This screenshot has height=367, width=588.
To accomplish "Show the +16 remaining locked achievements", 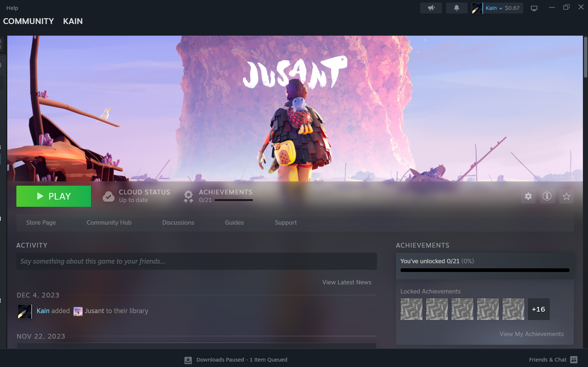I will (x=539, y=309).
